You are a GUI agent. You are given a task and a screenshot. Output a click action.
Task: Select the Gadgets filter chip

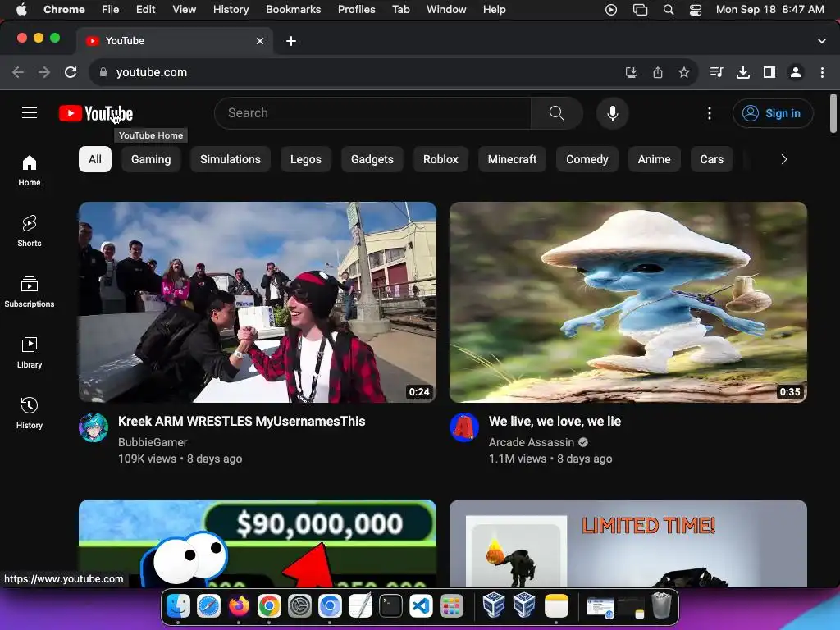[x=372, y=160]
